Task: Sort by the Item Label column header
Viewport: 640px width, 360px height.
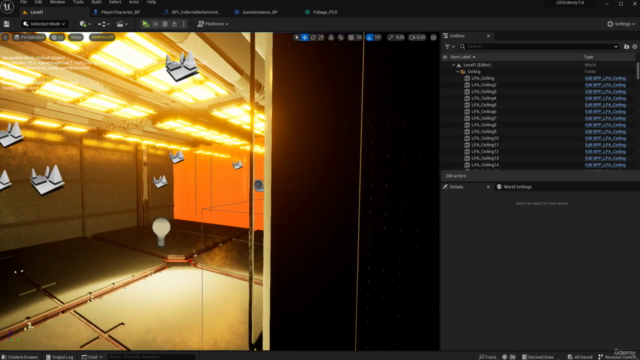Action: tap(462, 57)
